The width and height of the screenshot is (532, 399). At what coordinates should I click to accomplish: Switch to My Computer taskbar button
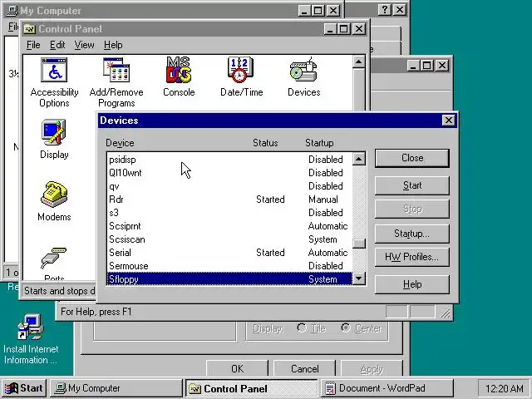(x=116, y=388)
